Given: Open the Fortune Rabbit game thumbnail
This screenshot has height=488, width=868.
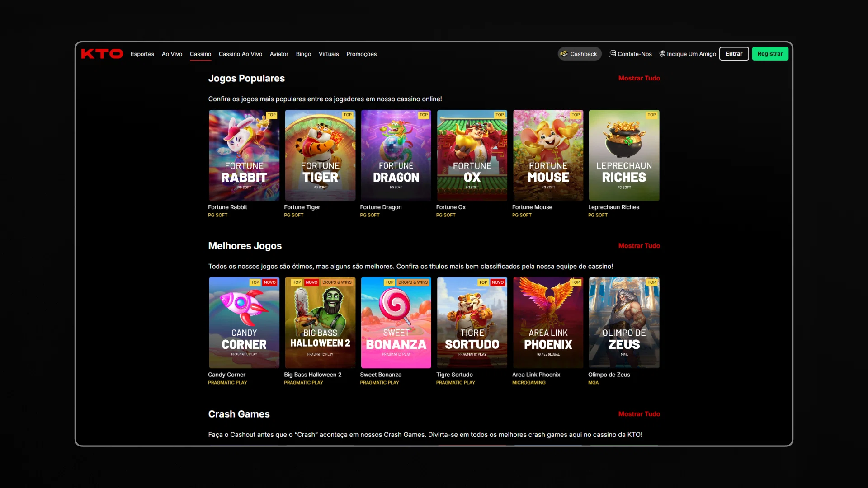Looking at the screenshot, I should [244, 155].
